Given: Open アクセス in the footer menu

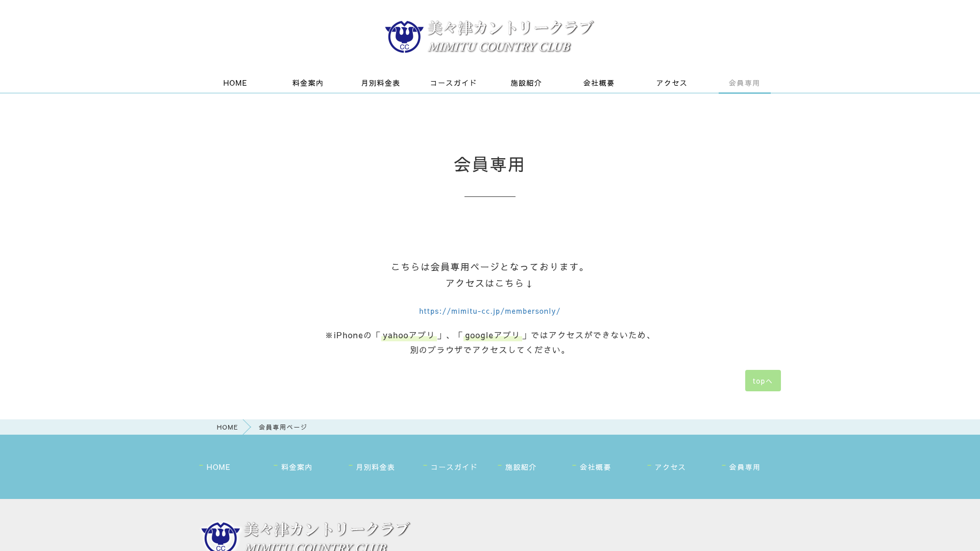Looking at the screenshot, I should pyautogui.click(x=670, y=467).
